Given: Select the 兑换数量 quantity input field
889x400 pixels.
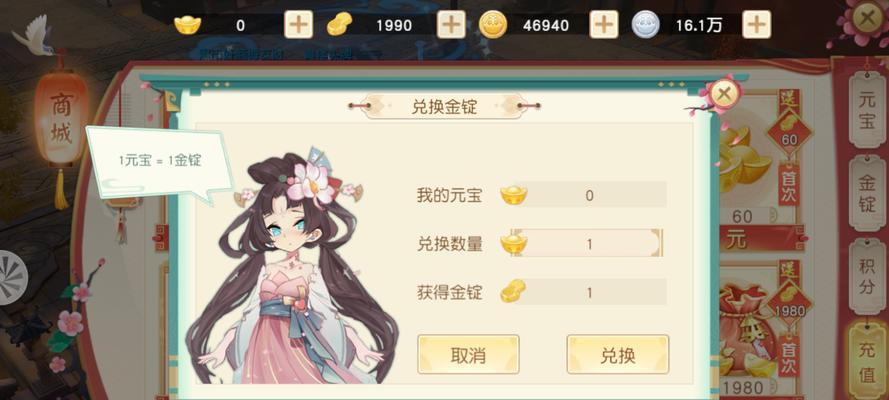Looking at the screenshot, I should (x=587, y=244).
